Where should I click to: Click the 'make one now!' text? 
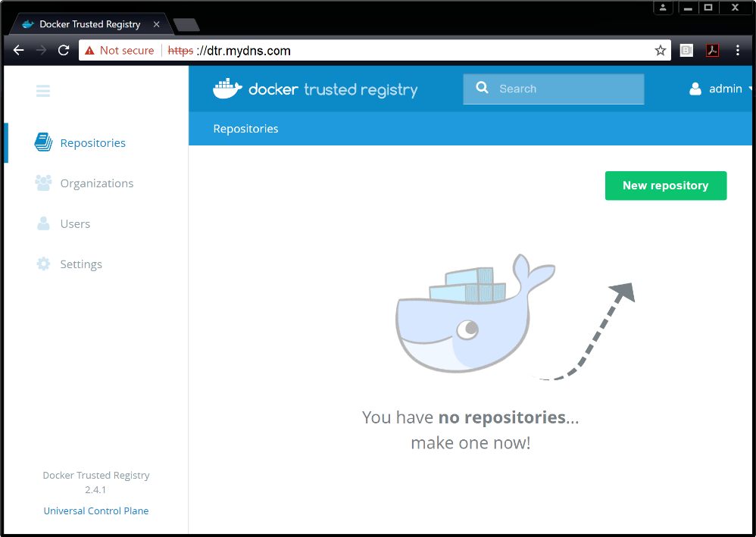click(x=470, y=442)
